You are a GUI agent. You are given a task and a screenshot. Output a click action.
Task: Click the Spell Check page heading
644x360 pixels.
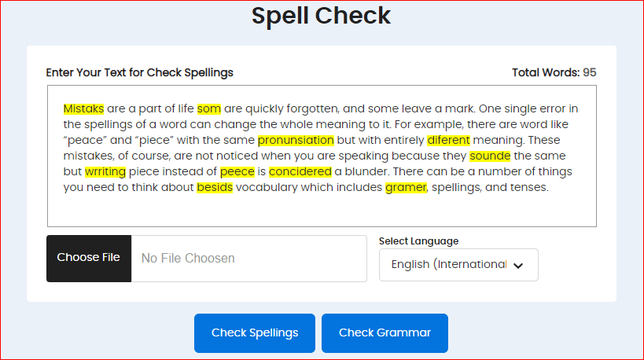[x=321, y=16]
